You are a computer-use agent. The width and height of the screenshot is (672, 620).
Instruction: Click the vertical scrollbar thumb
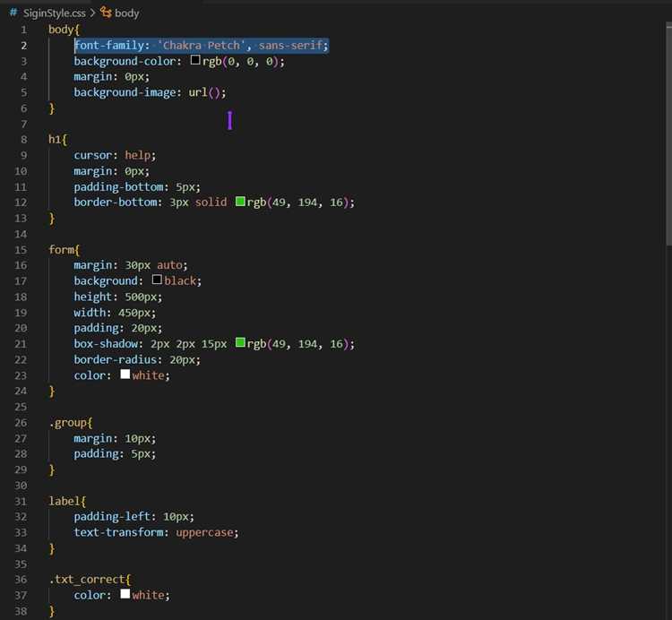click(x=669, y=135)
